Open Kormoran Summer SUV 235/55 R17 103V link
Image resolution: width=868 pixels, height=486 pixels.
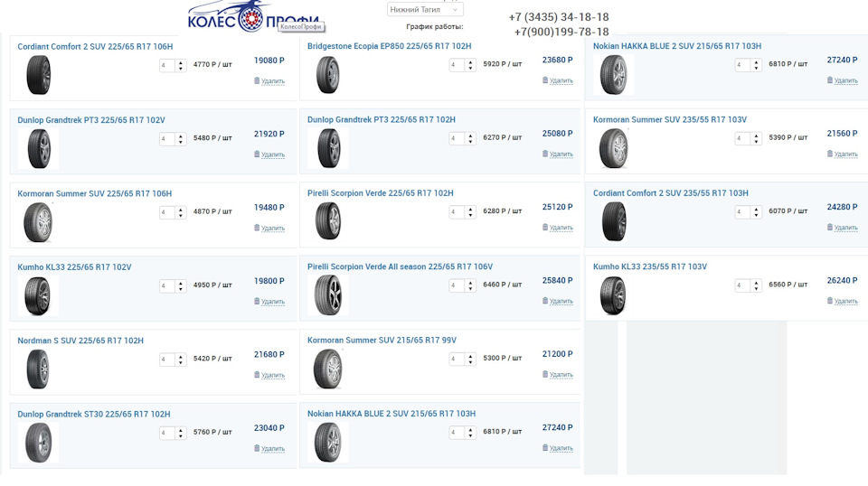670,119
